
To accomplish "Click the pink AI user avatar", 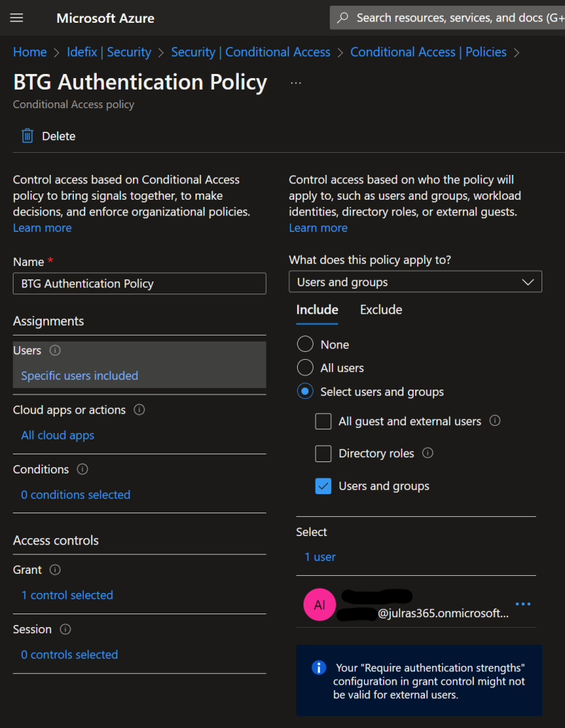I will tap(319, 604).
